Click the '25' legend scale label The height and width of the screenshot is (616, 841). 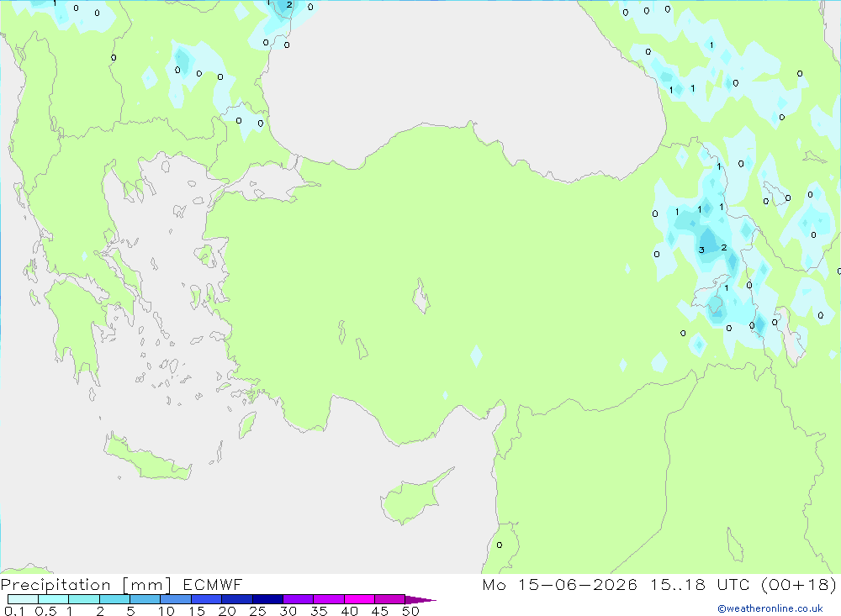[x=257, y=611]
